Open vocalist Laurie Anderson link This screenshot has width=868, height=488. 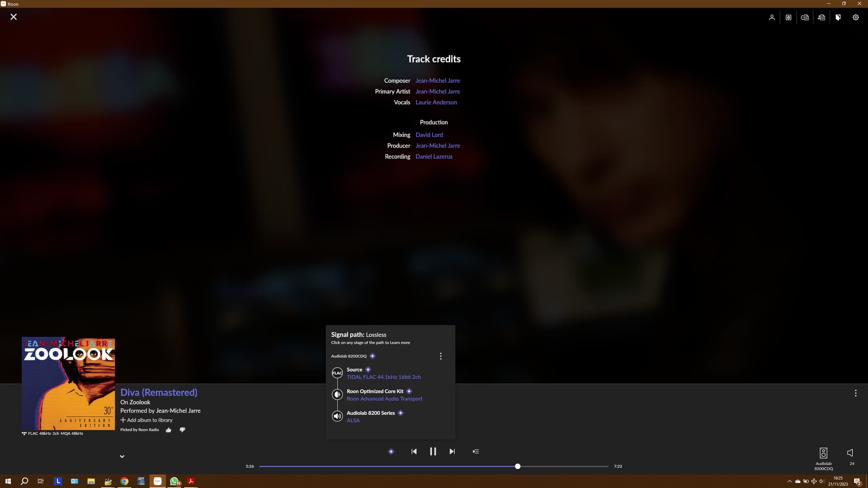point(436,102)
